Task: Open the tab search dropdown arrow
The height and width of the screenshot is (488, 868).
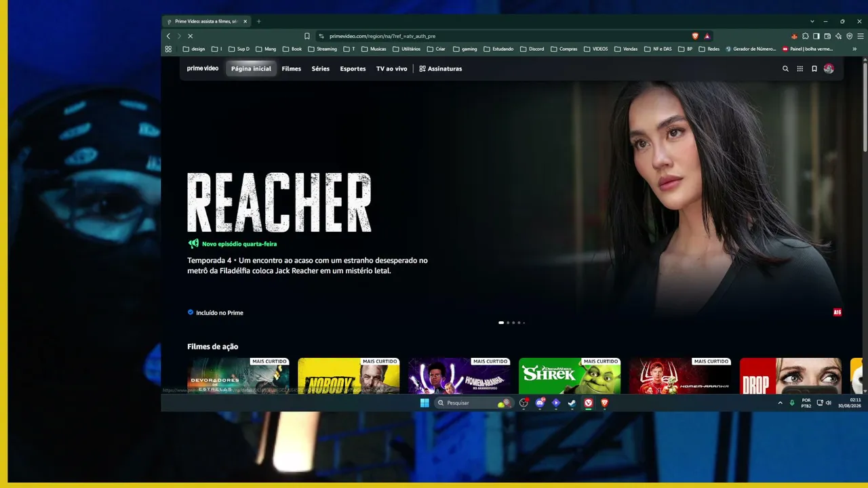Action: (x=812, y=22)
